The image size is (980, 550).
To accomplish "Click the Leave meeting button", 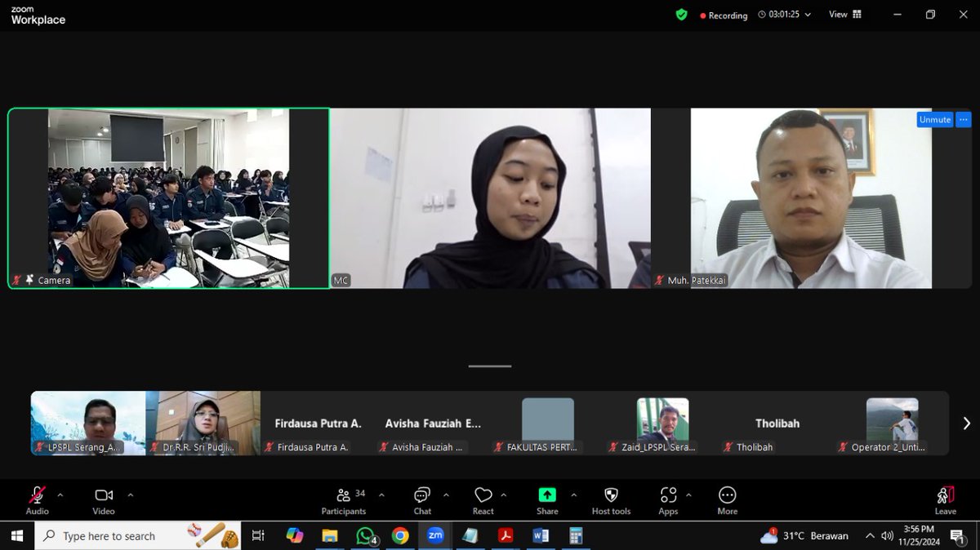I will (945, 500).
